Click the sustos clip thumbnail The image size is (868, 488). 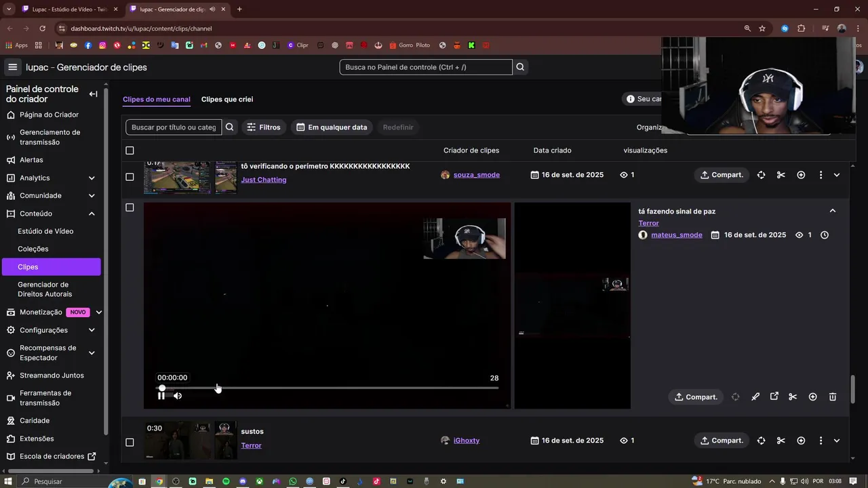click(x=191, y=441)
